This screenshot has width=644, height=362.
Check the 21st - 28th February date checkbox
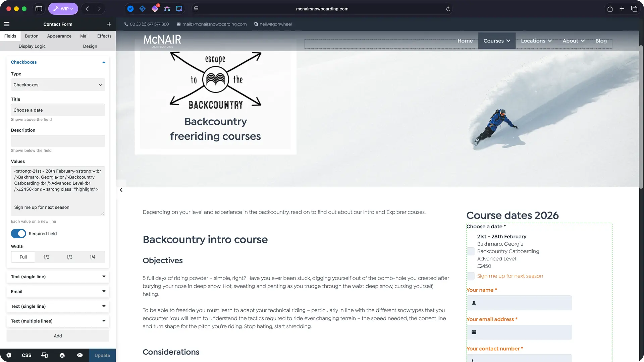point(471,251)
